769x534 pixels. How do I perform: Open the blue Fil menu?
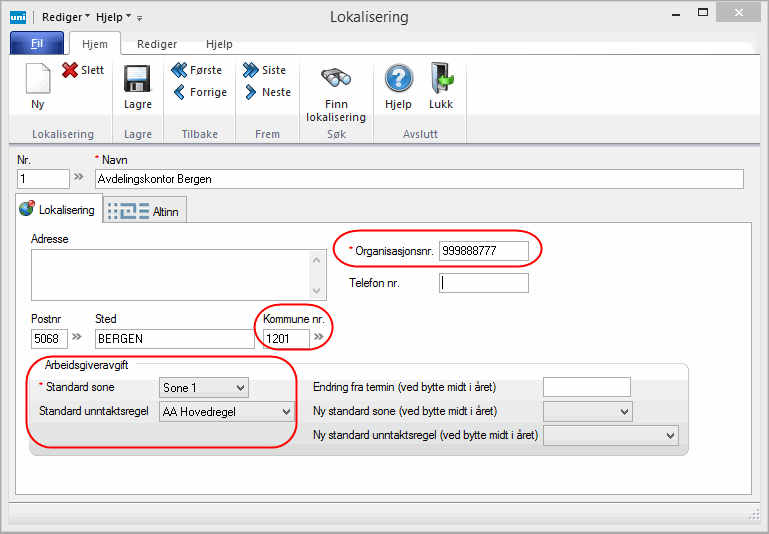37,44
